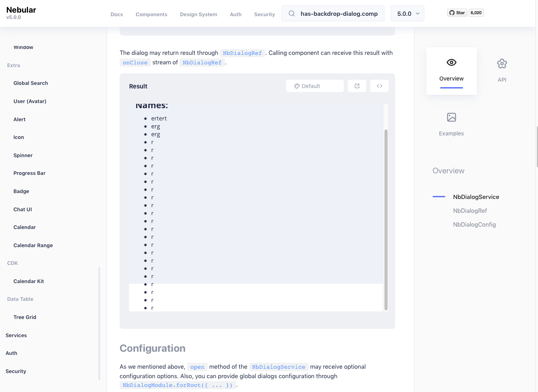This screenshot has height=392, width=538.
Task: Select NbDialogConfig from the outline
Action: [474, 224]
